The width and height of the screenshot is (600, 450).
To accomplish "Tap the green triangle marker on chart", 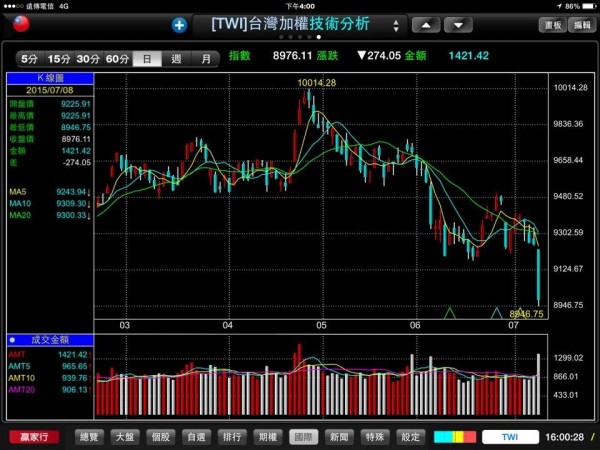I will (x=450, y=313).
